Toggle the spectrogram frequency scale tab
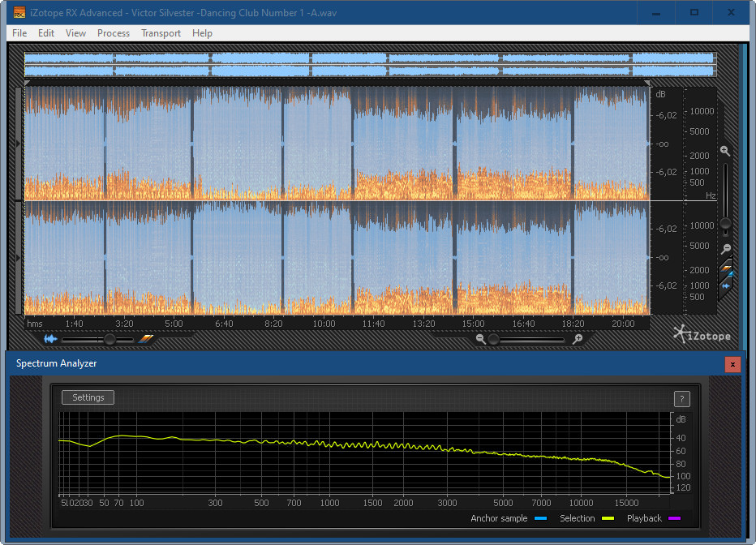Viewport: 756px width, 545px height. (x=727, y=268)
